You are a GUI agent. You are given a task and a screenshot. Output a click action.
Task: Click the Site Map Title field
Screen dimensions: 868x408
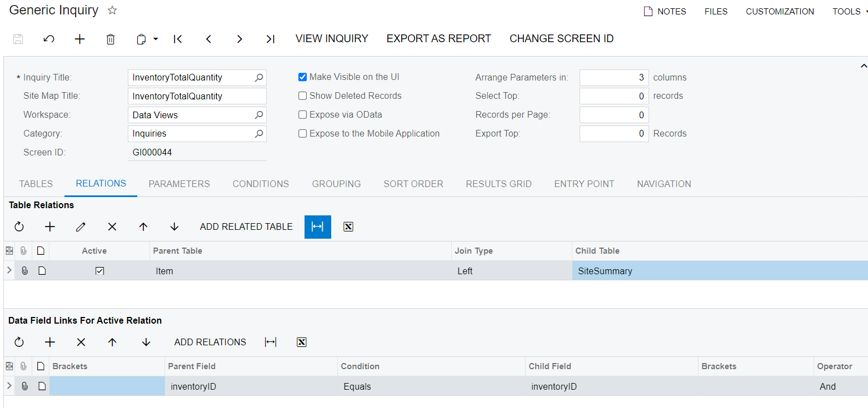click(x=197, y=96)
